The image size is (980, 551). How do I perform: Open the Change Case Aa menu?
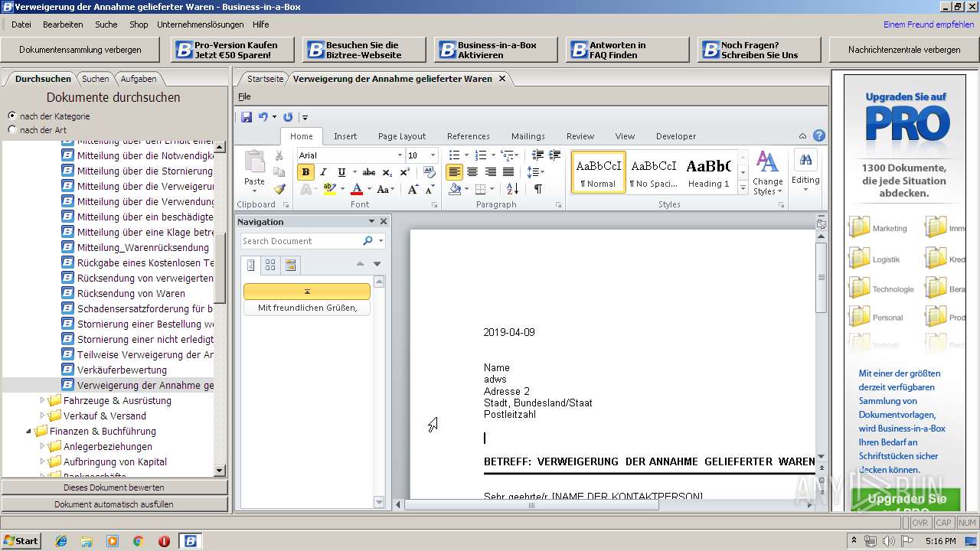[385, 189]
